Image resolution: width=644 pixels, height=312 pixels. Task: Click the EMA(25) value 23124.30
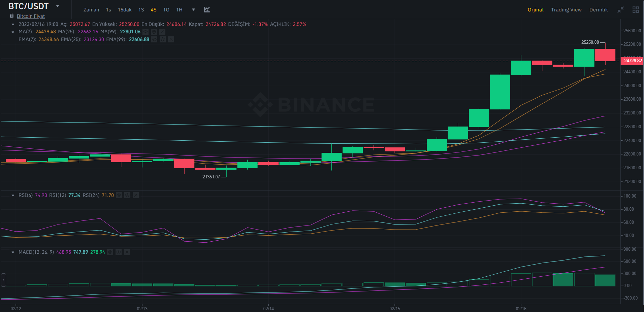tap(94, 39)
